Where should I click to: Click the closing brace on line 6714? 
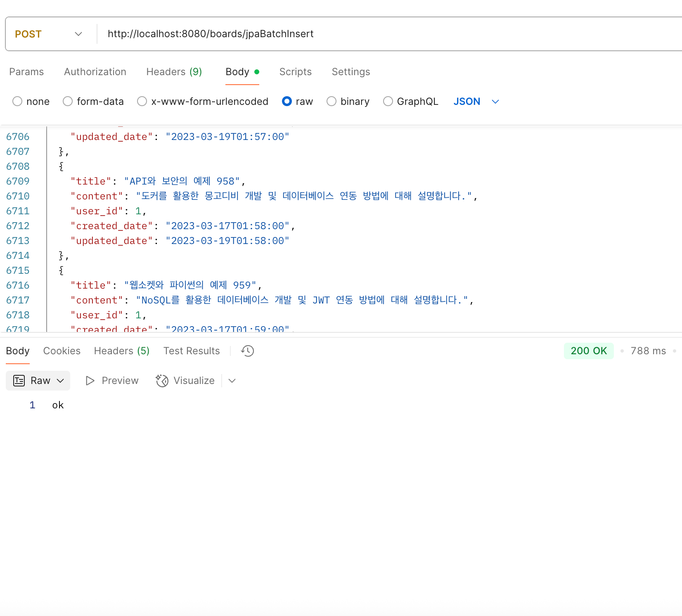pos(61,256)
